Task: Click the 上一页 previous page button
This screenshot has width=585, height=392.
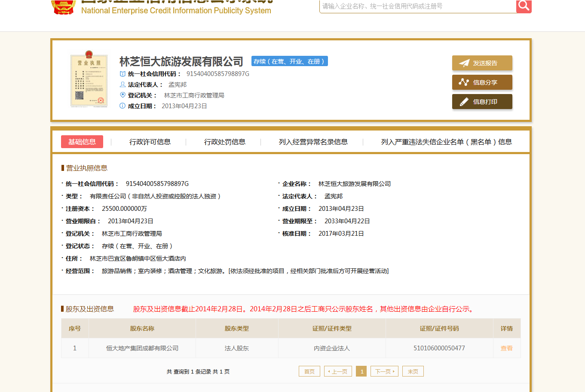Action: [x=338, y=371]
